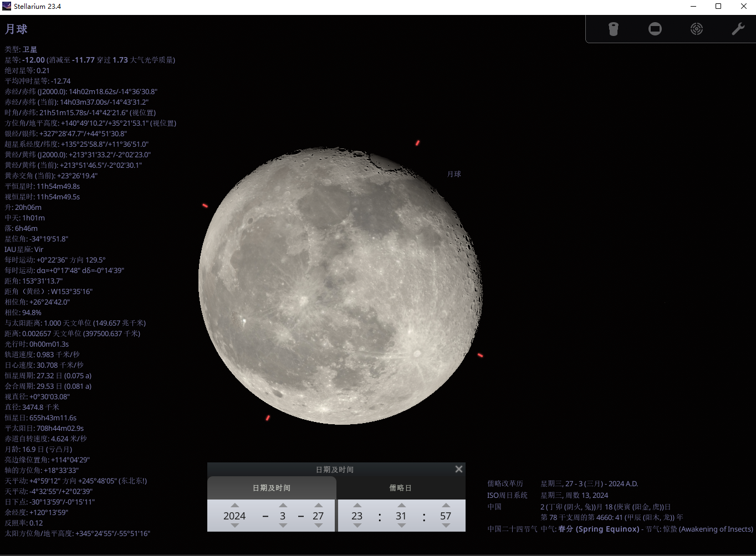Image resolution: width=756 pixels, height=556 pixels.
Task: Increase the seconds value 57
Action: point(446,504)
